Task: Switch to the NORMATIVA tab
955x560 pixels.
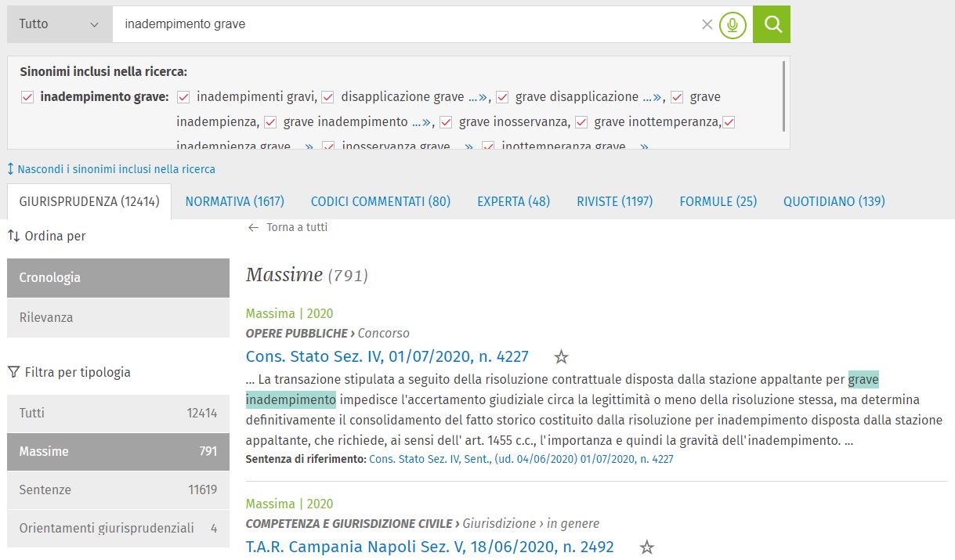Action: 234,201
